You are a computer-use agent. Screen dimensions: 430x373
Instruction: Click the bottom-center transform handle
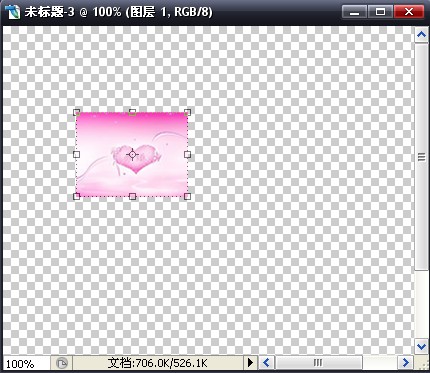point(132,196)
